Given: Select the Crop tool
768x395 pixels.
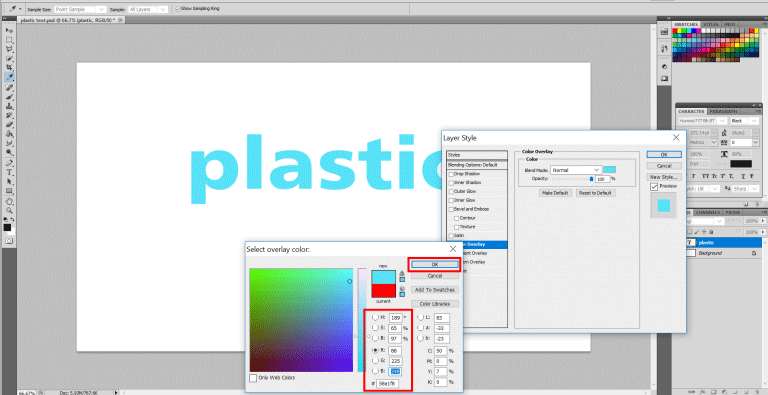Looking at the screenshot, I should pos(9,68).
